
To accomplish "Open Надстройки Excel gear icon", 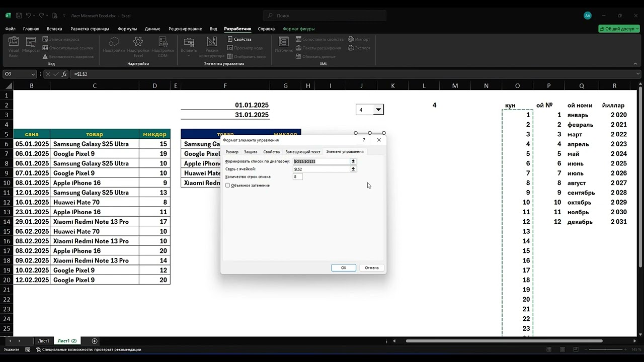I will pos(138,47).
